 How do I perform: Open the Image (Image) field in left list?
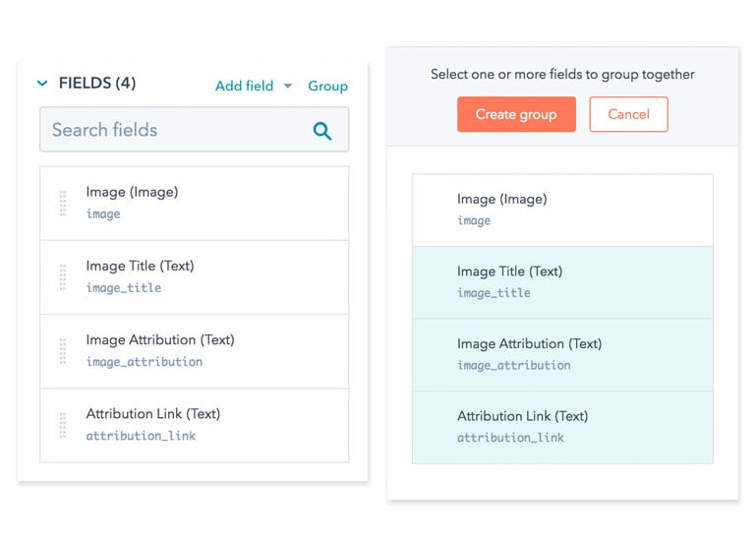point(195,204)
